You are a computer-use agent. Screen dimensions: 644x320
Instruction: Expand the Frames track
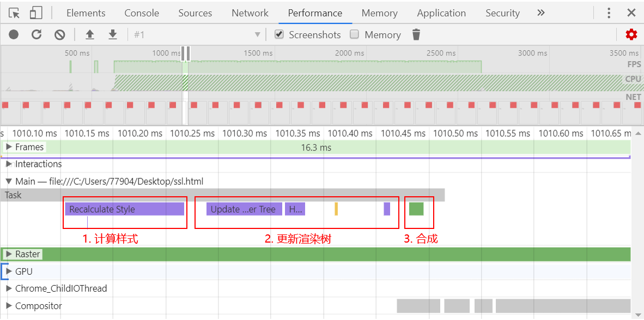[x=9, y=147]
